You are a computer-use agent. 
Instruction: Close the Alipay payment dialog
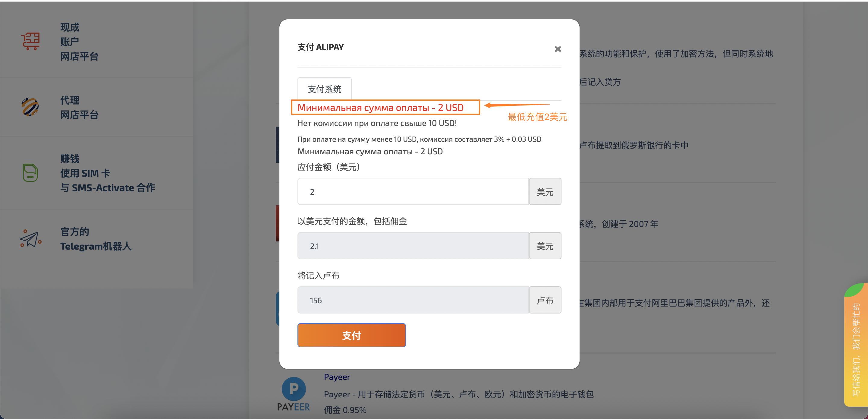click(558, 49)
